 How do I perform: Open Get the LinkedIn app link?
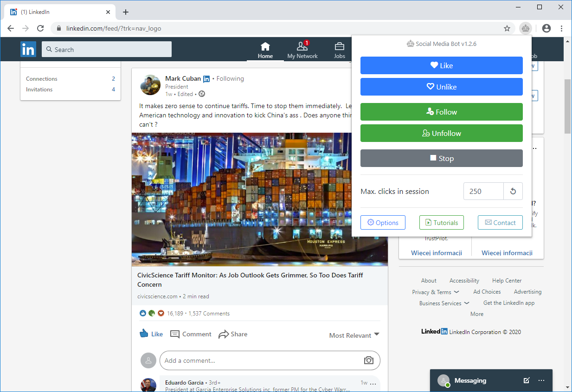click(x=508, y=303)
